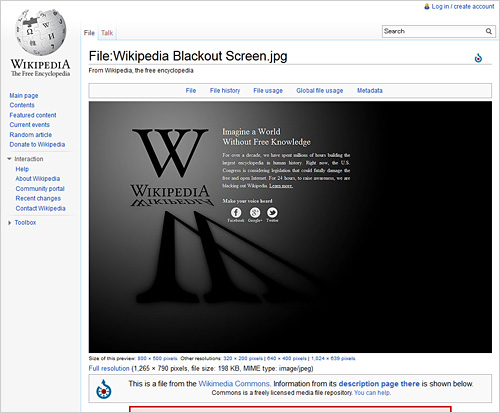The width and height of the screenshot is (500, 413).
Task: Click the Make your voice heard text
Action: click(247, 201)
